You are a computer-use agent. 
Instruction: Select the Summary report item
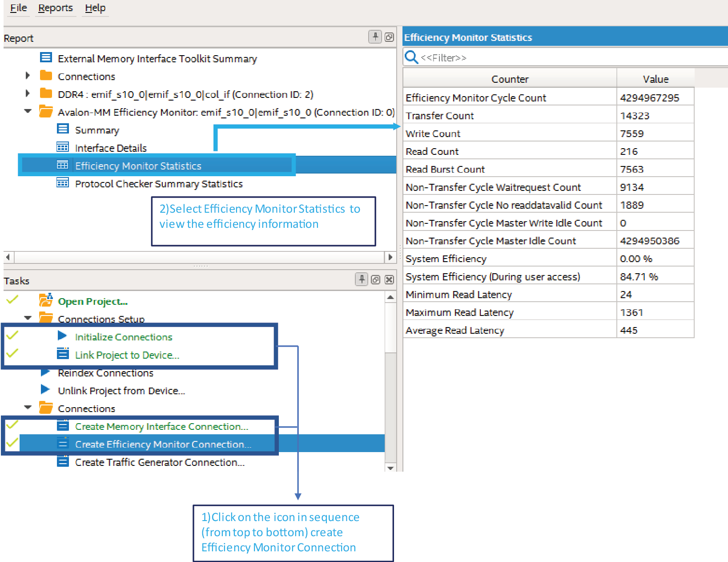tap(97, 130)
